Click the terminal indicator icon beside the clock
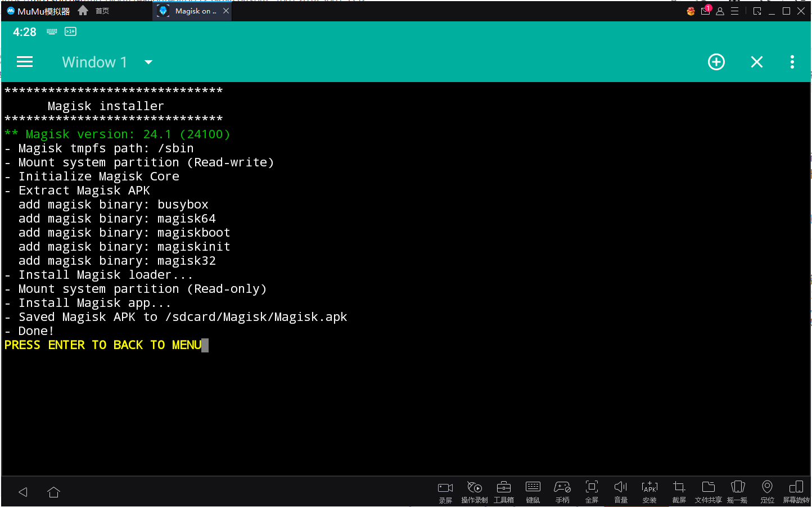The height and width of the screenshot is (507, 812). 70,31
